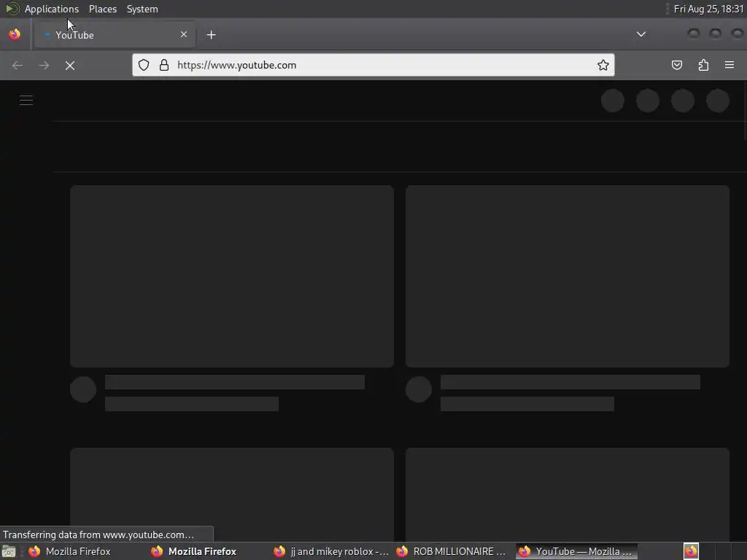Image resolution: width=747 pixels, height=560 pixels.
Task: Open the Extensions panel
Action: [703, 65]
